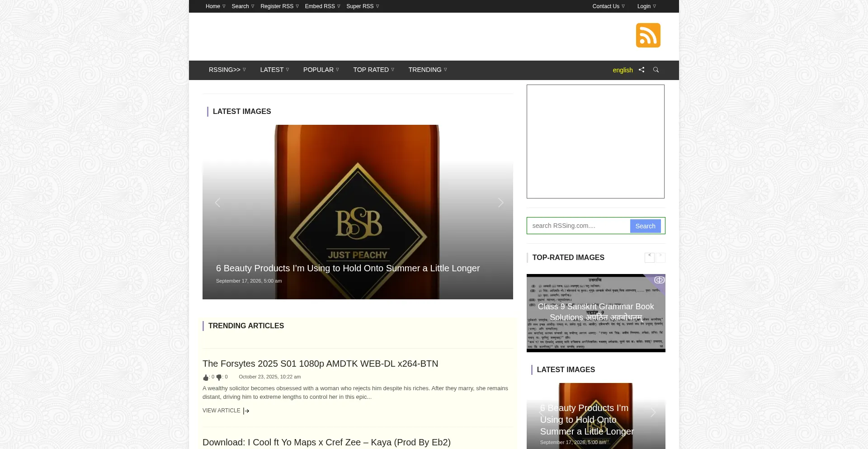Click the thumbs up icon on Forsytes article
The width and height of the screenshot is (868, 449).
(206, 377)
